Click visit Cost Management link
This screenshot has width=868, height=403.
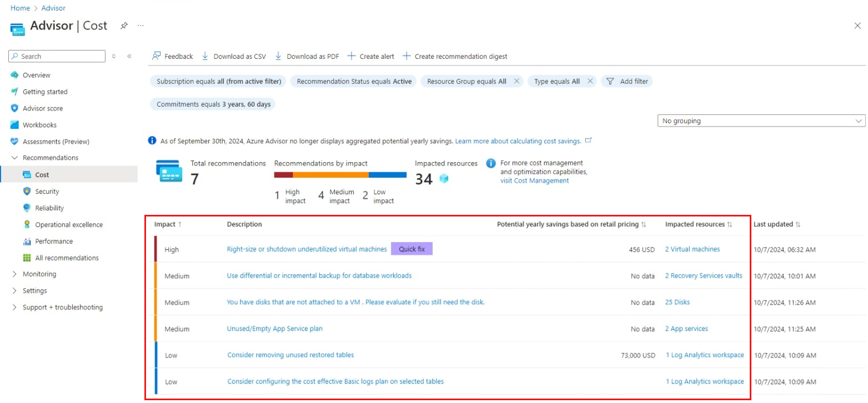[534, 180]
